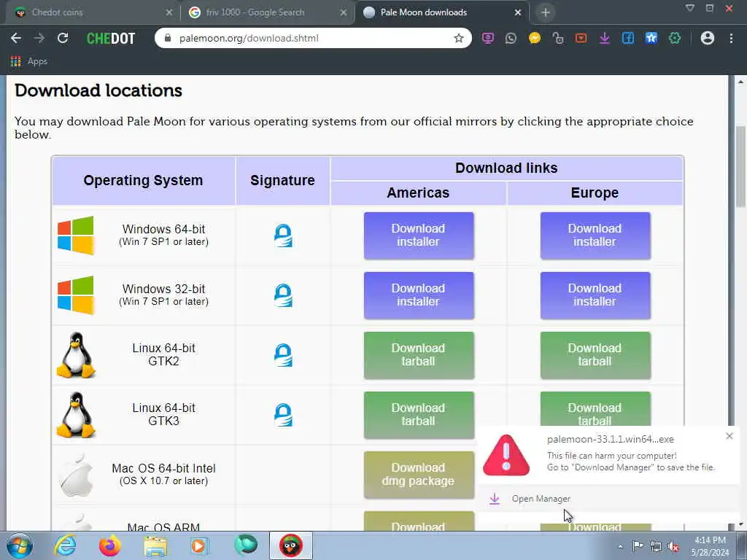The height and width of the screenshot is (560, 747).
Task: Open the Facebook extension icon
Action: (x=628, y=38)
